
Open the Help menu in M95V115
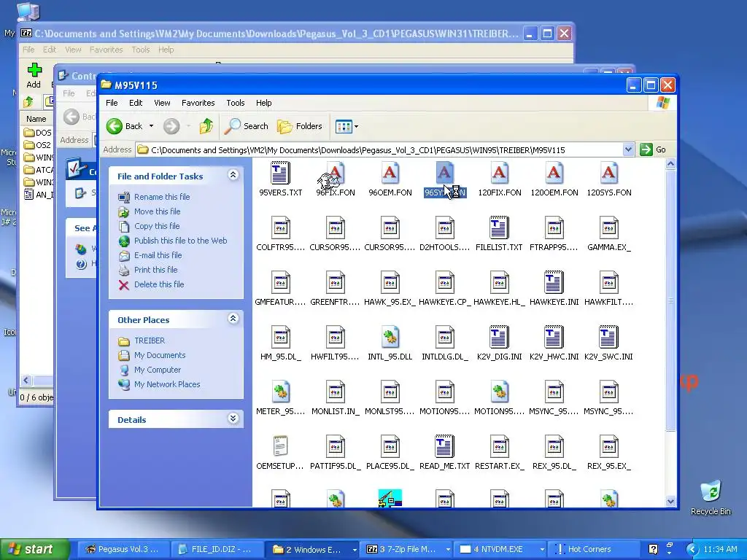pyautogui.click(x=263, y=103)
